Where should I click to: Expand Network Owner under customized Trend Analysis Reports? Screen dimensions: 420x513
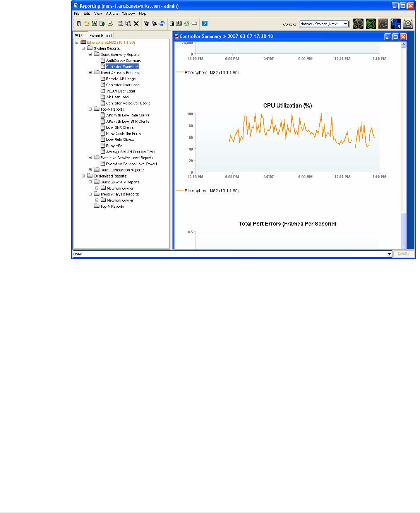point(97,200)
